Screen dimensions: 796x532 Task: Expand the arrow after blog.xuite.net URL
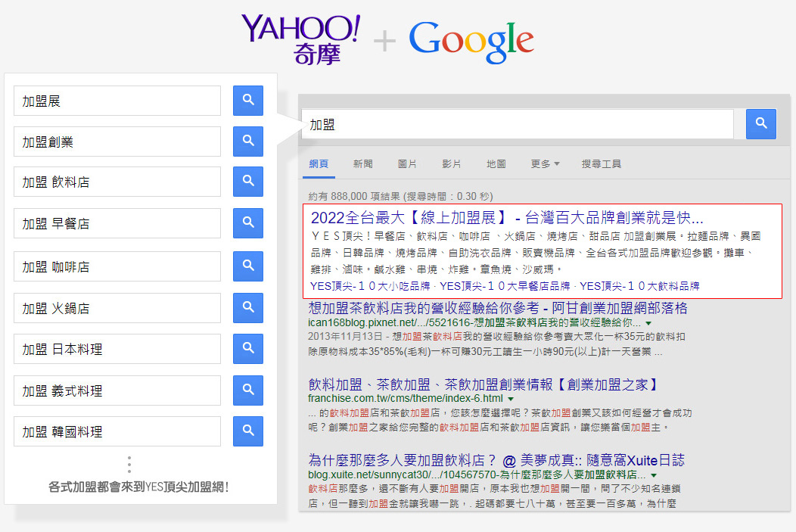point(654,475)
